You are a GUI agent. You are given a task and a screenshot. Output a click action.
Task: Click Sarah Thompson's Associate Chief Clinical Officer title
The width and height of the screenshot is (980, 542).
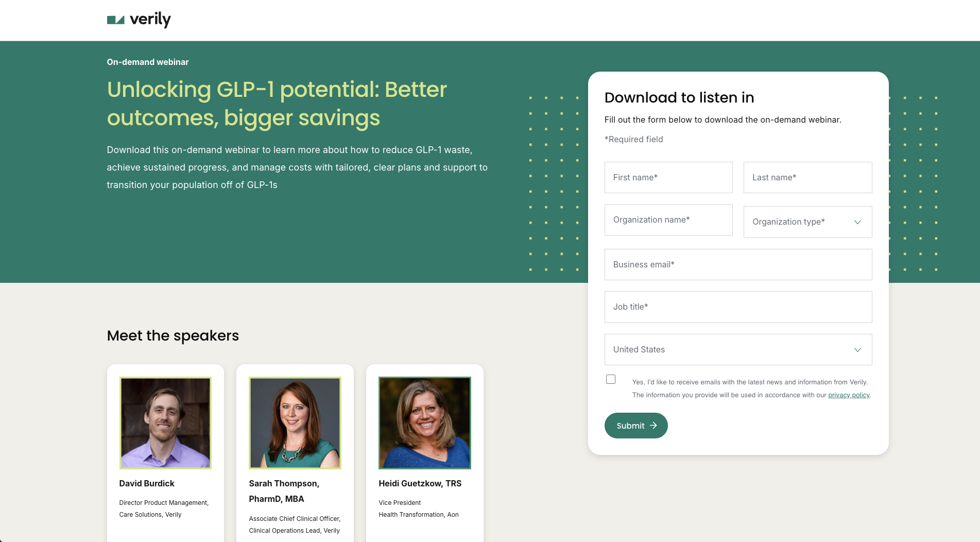point(295,524)
